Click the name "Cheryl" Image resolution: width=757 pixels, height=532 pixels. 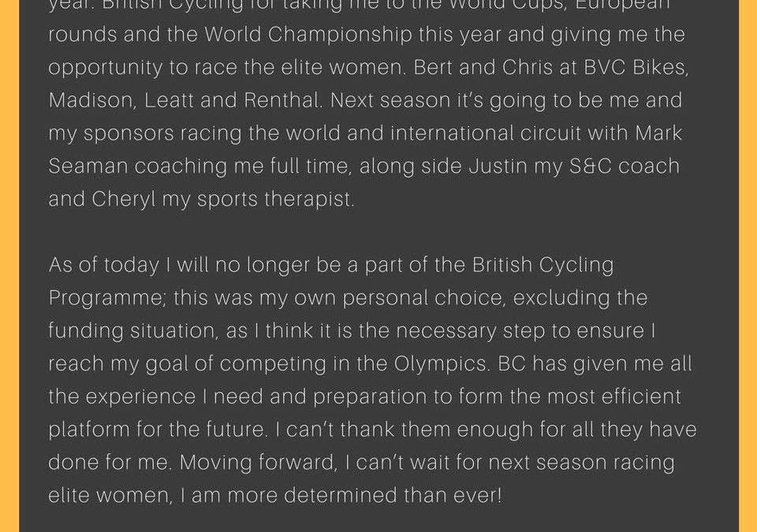[x=123, y=199]
